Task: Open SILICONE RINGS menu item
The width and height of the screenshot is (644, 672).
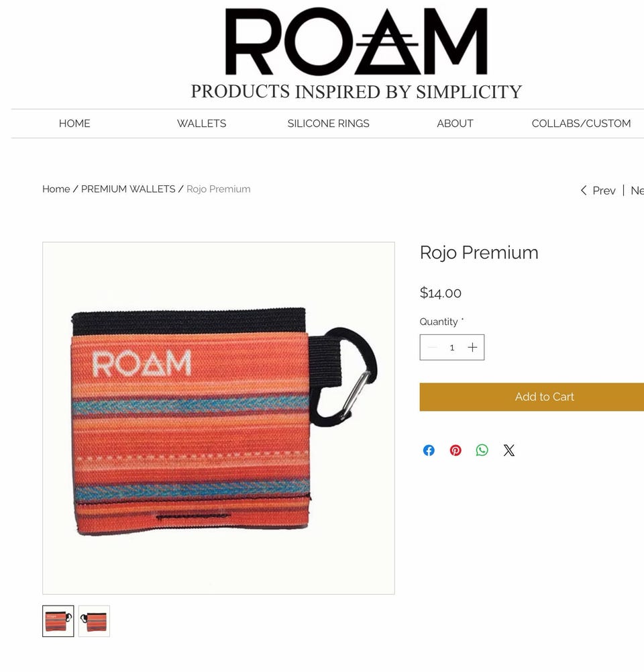Action: point(329,124)
